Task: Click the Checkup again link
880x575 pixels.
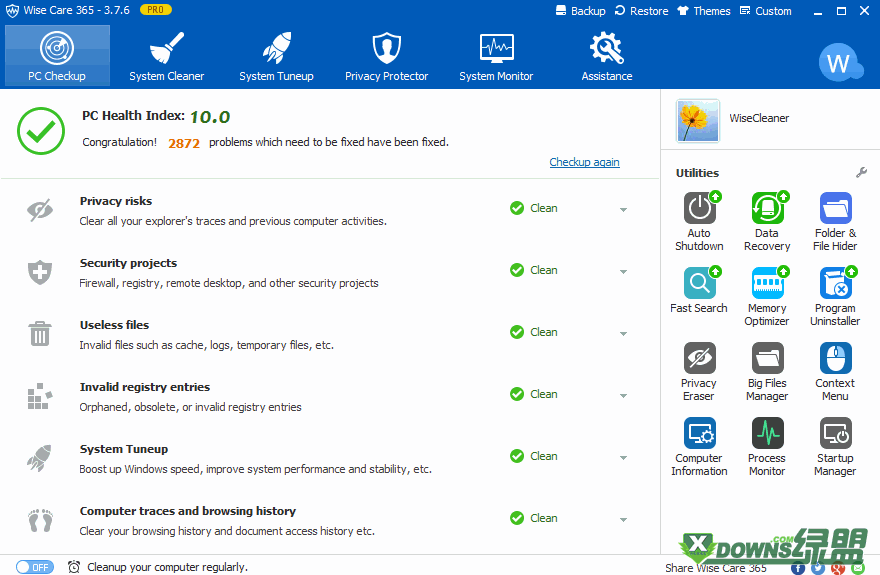Action: click(x=584, y=162)
